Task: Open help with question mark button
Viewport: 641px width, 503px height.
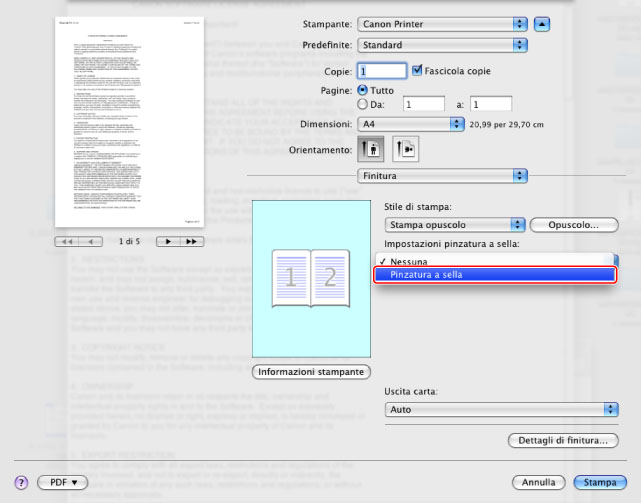Action: [x=20, y=482]
